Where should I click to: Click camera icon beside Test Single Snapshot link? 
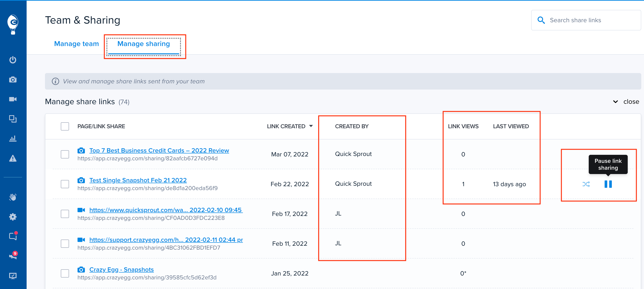tap(81, 180)
